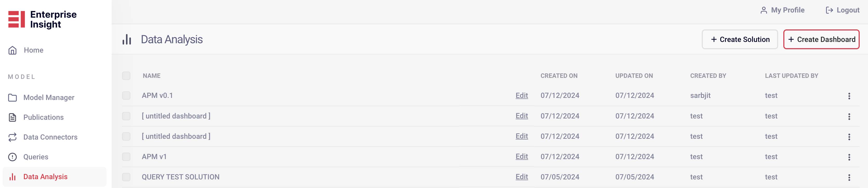Open Data Connectors sync icon
The width and height of the screenshot is (868, 188).
tap(12, 137)
